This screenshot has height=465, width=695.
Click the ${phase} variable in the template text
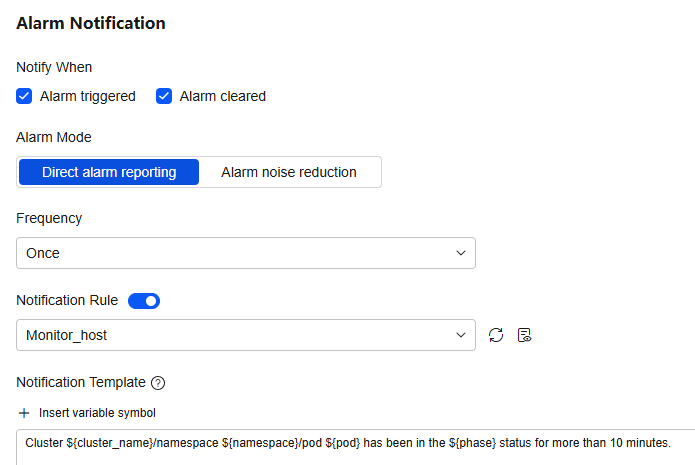point(472,443)
